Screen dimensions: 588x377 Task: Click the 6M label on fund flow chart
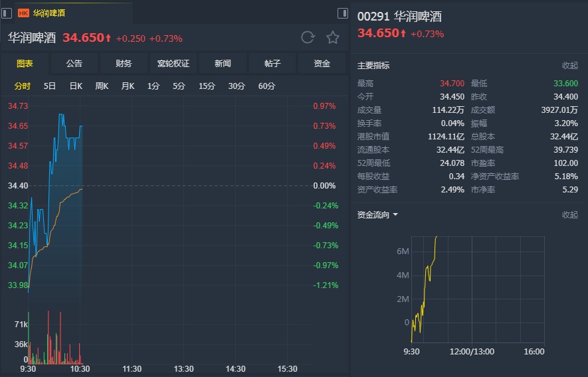coord(403,252)
